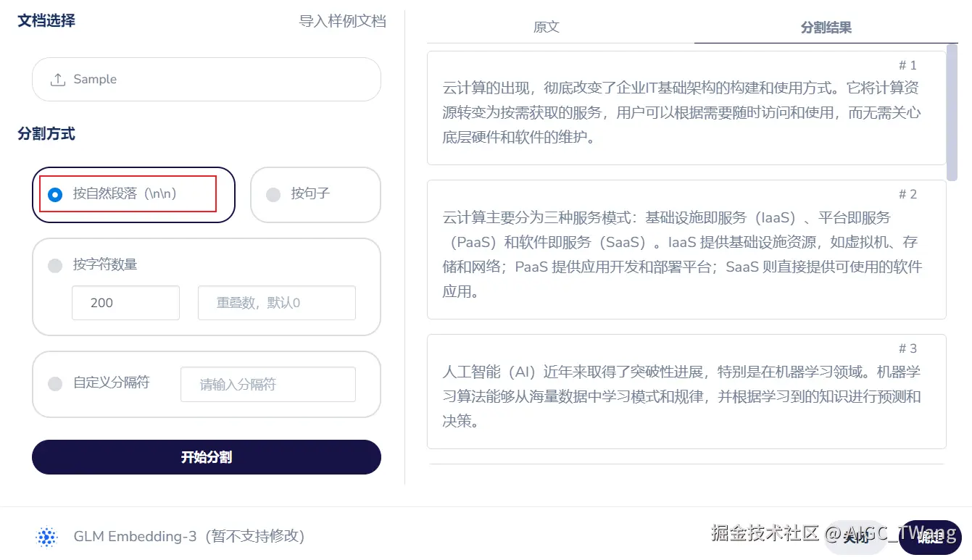
Task: Click the 导入样例文档 link
Action: click(342, 21)
